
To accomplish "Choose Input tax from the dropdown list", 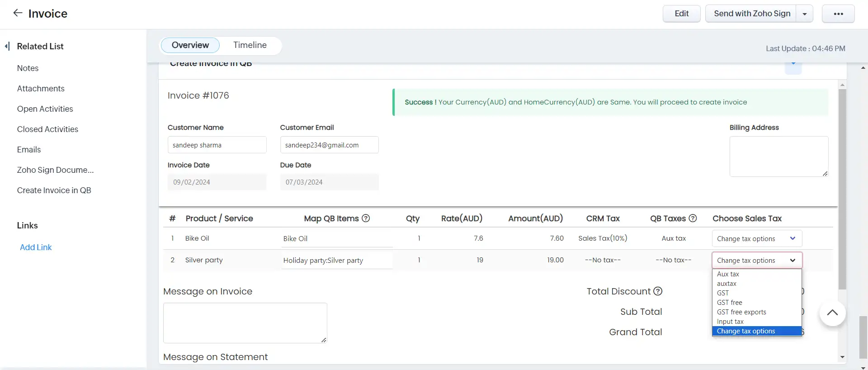I will (730, 322).
